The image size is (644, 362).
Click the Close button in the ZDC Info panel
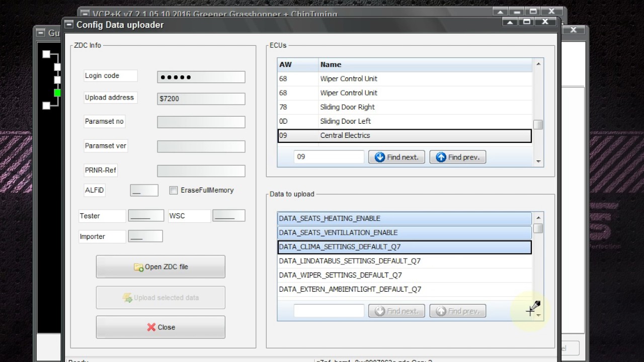tap(160, 327)
